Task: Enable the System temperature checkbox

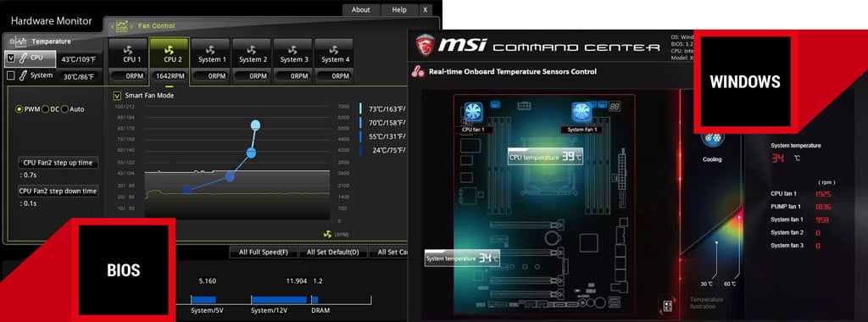Action: point(10,75)
